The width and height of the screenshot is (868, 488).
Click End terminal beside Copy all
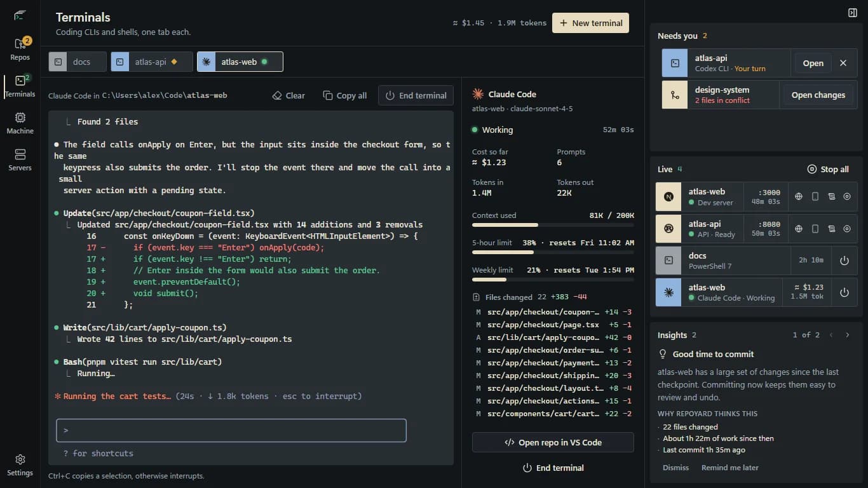416,95
